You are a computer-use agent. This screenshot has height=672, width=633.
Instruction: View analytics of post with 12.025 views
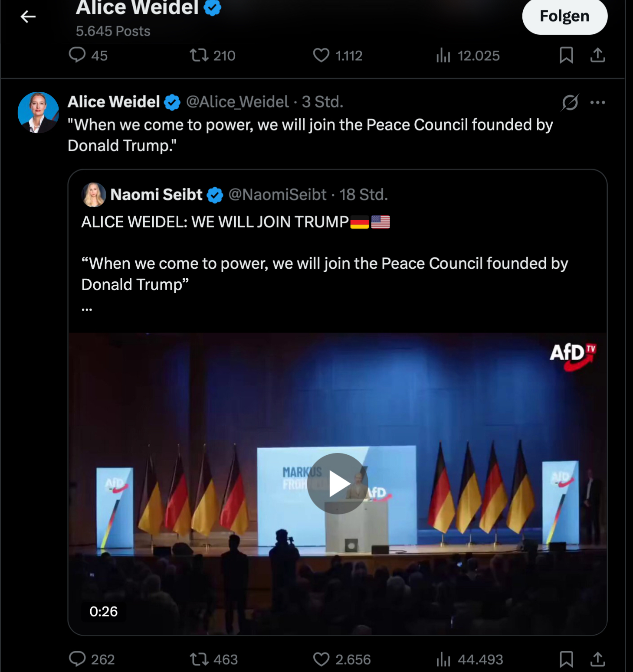tap(443, 55)
